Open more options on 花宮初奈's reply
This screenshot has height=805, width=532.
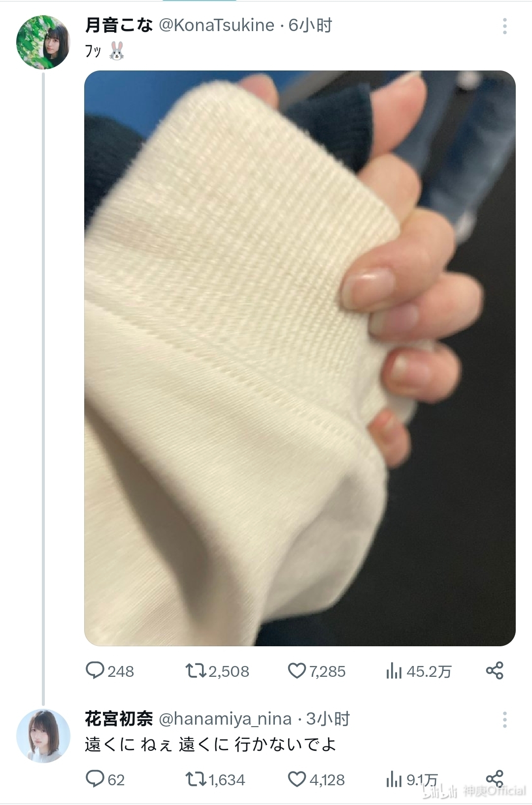[505, 720]
